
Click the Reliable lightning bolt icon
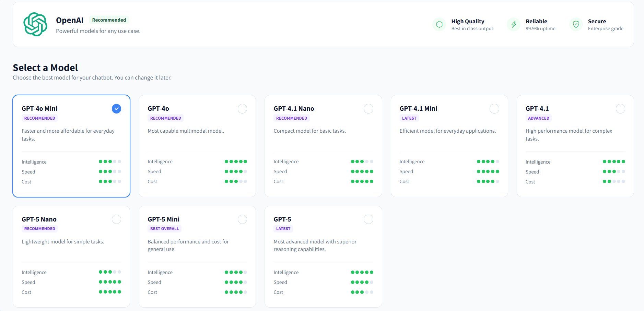(514, 24)
